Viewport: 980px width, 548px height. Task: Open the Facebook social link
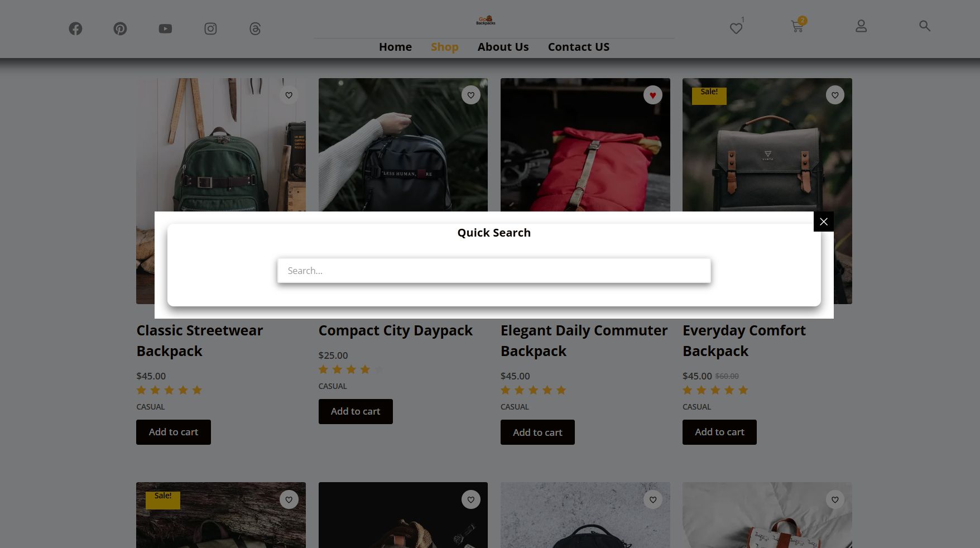(x=75, y=28)
